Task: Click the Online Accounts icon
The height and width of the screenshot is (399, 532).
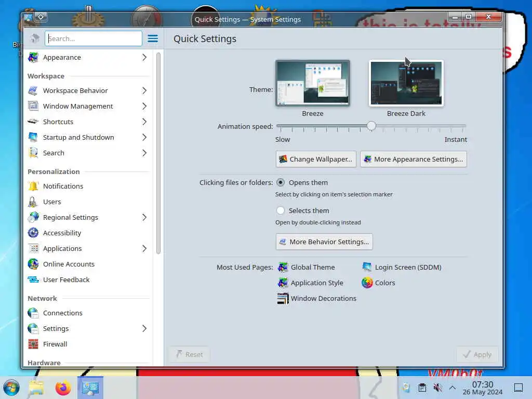Action: click(x=33, y=264)
